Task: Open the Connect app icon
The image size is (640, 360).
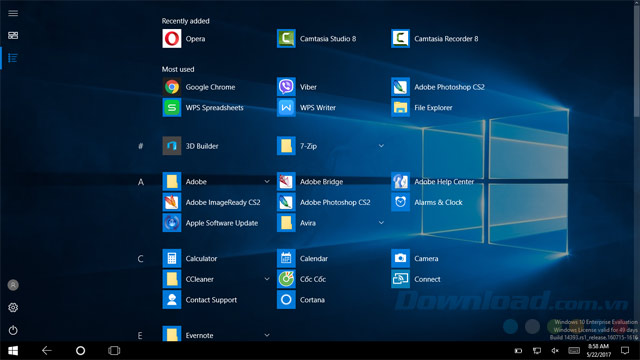Action: pos(400,280)
